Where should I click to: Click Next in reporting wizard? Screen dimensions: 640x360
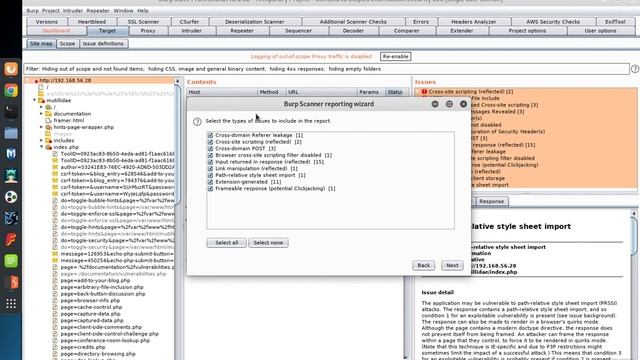click(x=452, y=265)
